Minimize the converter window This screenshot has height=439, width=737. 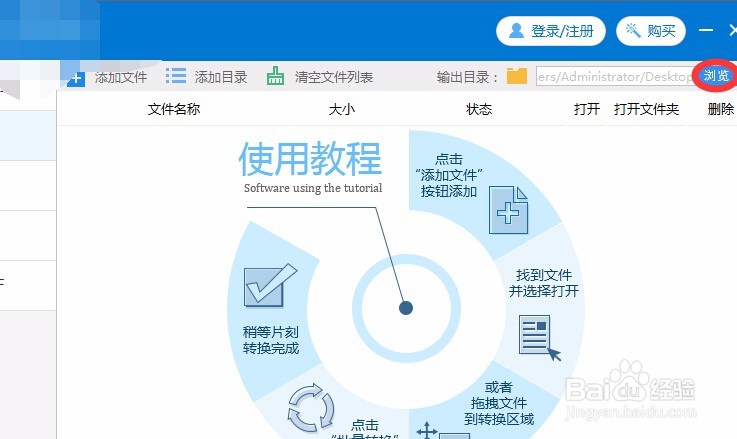(706, 30)
